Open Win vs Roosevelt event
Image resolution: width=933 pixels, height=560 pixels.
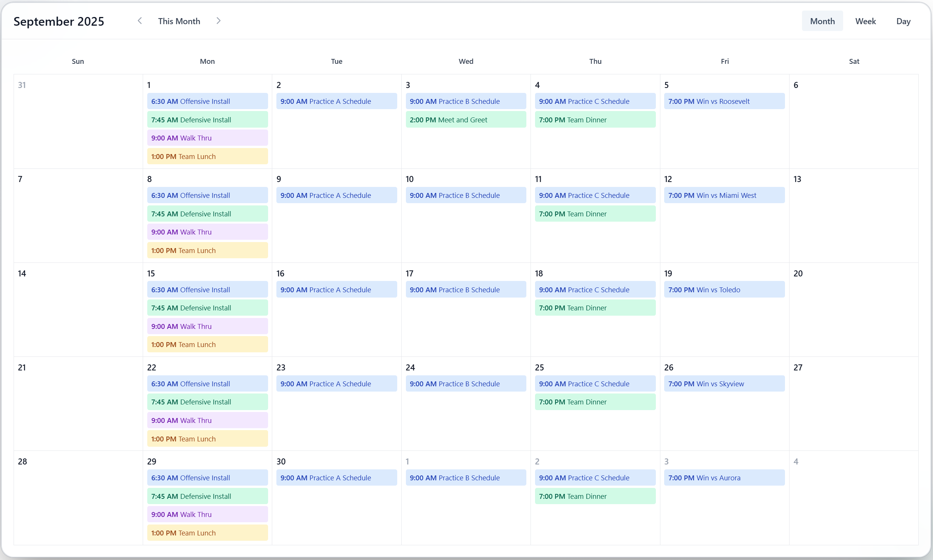[725, 101]
